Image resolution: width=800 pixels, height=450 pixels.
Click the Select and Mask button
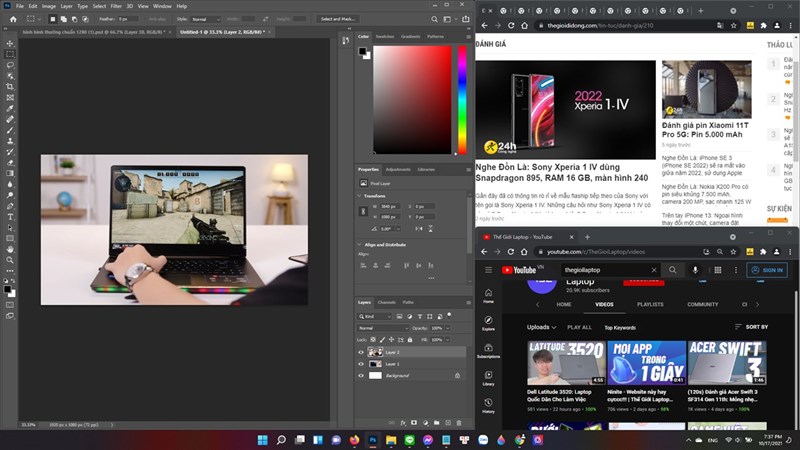[x=338, y=19]
